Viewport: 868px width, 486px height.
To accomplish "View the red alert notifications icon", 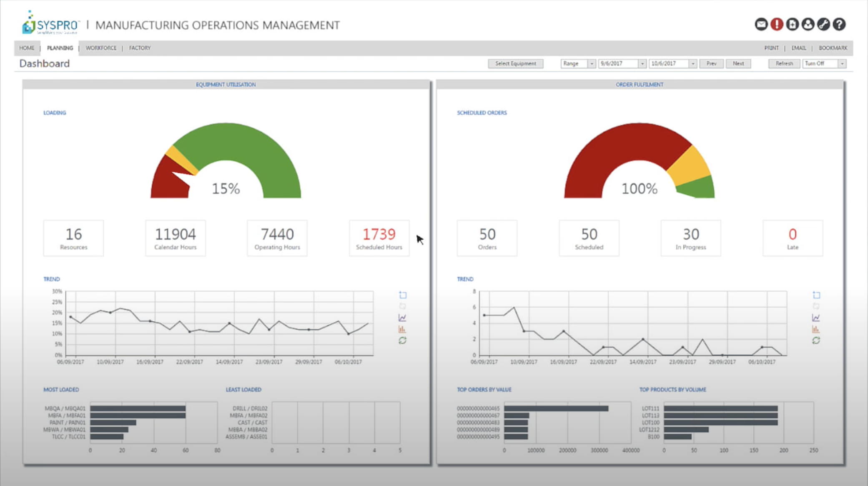I will [776, 24].
